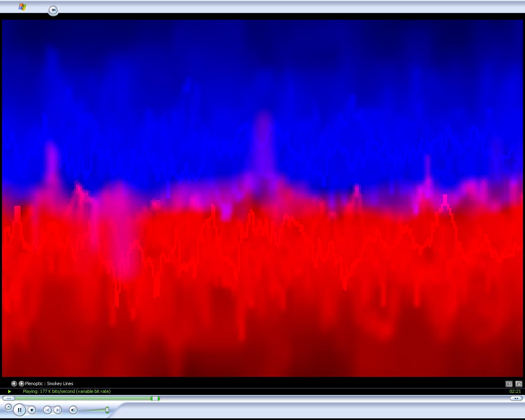Click the green playing-state arrow indicator
This screenshot has width=525, height=420.
pyautogui.click(x=9, y=392)
